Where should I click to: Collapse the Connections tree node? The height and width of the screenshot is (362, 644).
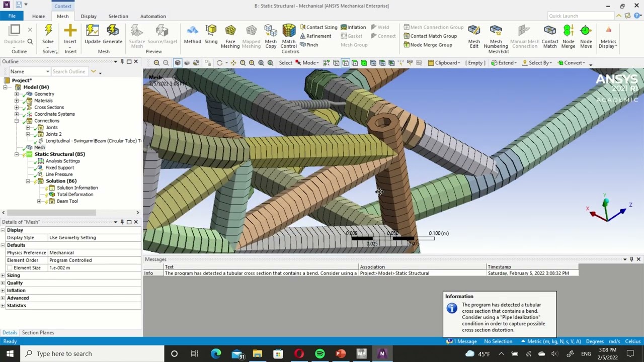(17, 121)
